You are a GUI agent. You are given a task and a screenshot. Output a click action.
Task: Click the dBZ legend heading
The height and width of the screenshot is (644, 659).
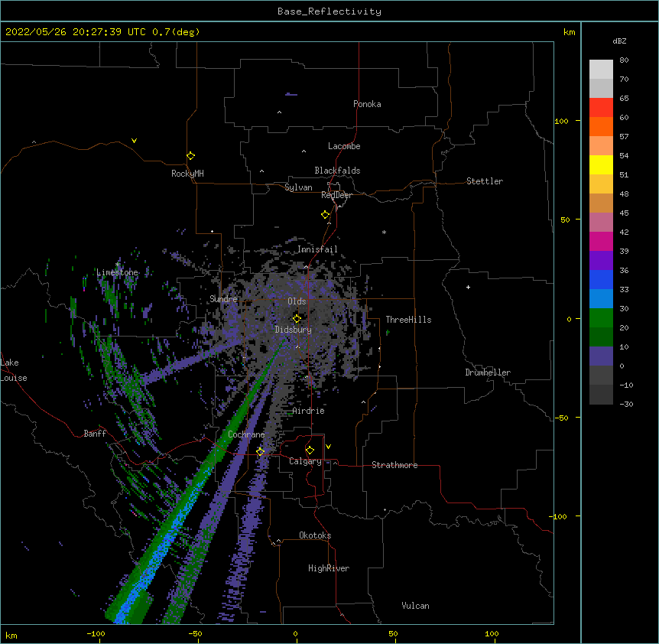pyautogui.click(x=619, y=41)
